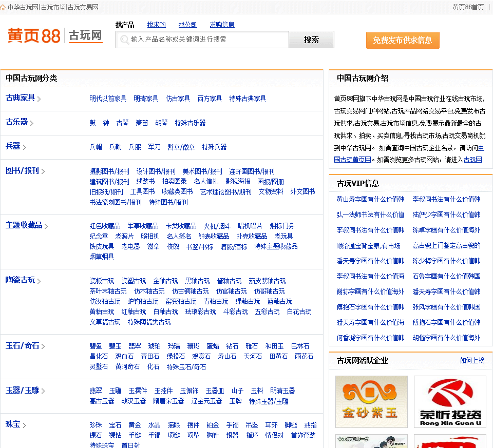The height and width of the screenshot is (448, 493).
Task: Open the 珐琅彩古玩 link
Action: 200,311
